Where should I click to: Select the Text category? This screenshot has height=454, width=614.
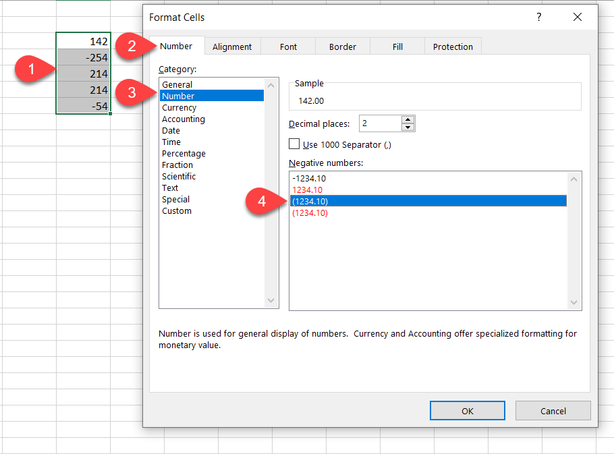[212, 188]
